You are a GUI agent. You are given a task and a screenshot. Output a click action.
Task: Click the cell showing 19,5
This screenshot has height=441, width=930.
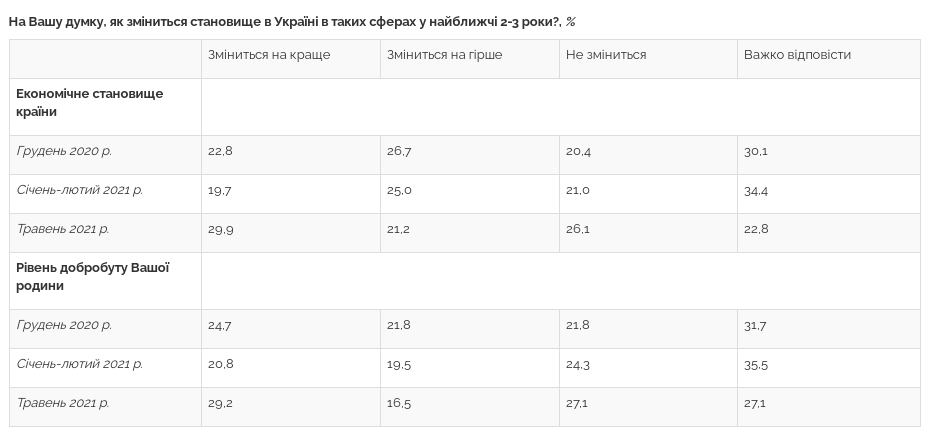[x=398, y=364]
